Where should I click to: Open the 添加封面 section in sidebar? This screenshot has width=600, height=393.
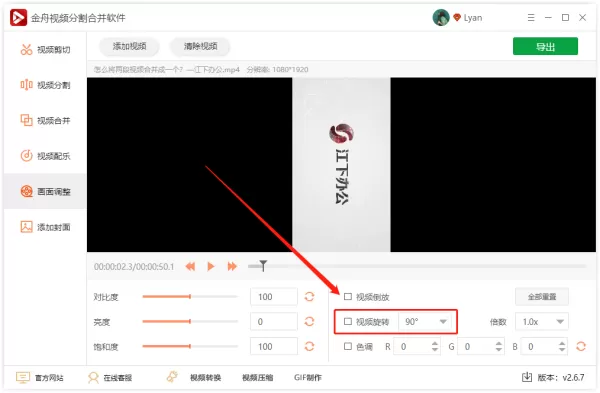point(45,227)
